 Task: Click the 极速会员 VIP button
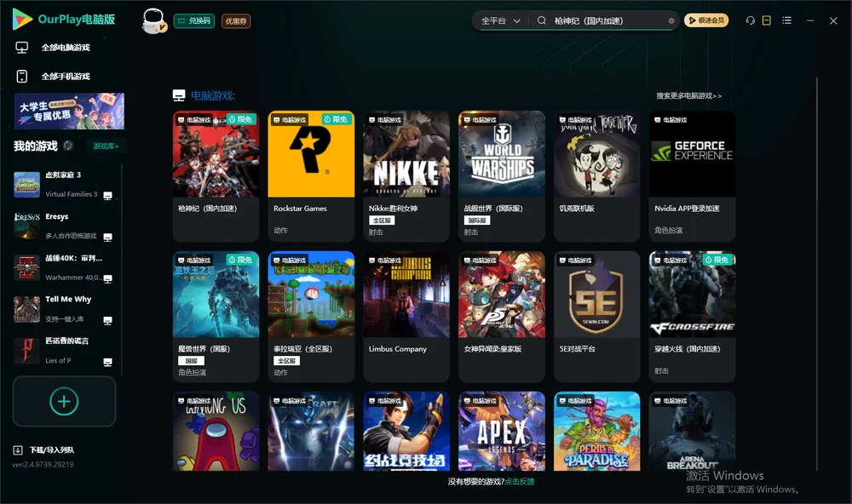click(705, 20)
